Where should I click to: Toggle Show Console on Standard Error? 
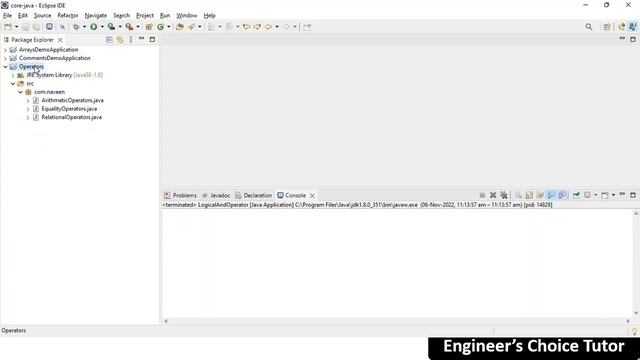pyautogui.click(x=562, y=195)
